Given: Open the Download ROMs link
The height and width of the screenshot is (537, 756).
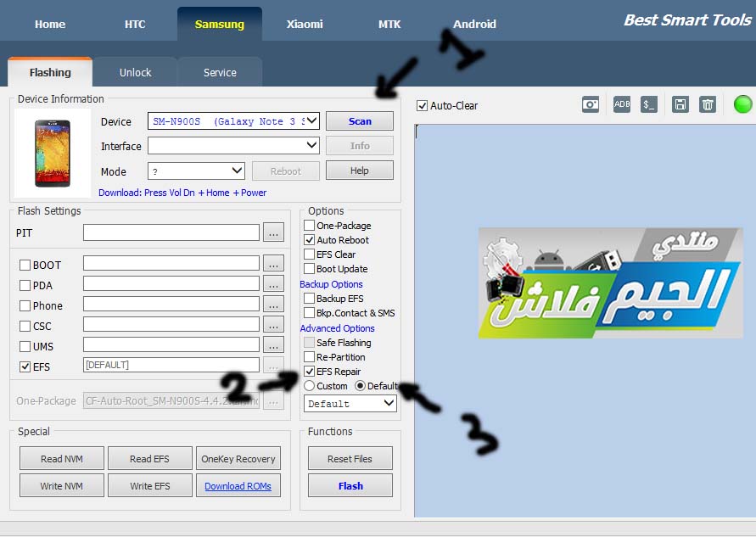Looking at the screenshot, I should click(x=238, y=486).
